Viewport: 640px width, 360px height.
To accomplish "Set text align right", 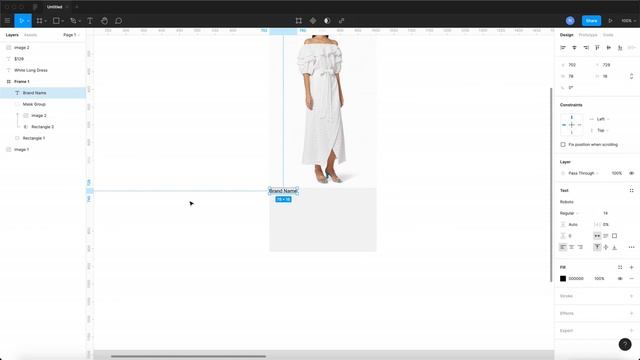I will pyautogui.click(x=580, y=247).
